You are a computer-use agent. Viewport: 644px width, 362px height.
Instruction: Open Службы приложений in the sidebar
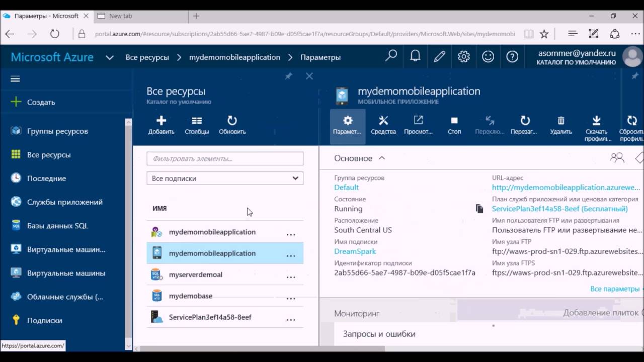pyautogui.click(x=64, y=202)
